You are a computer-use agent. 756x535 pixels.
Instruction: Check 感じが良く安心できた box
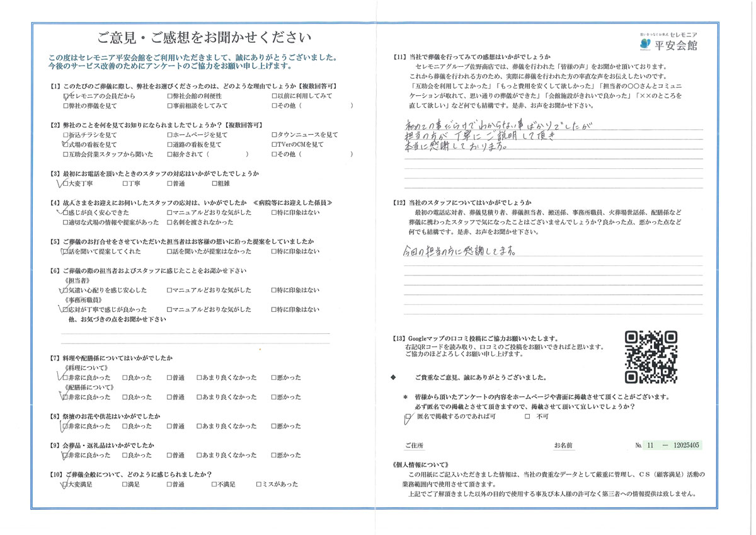tap(66, 213)
